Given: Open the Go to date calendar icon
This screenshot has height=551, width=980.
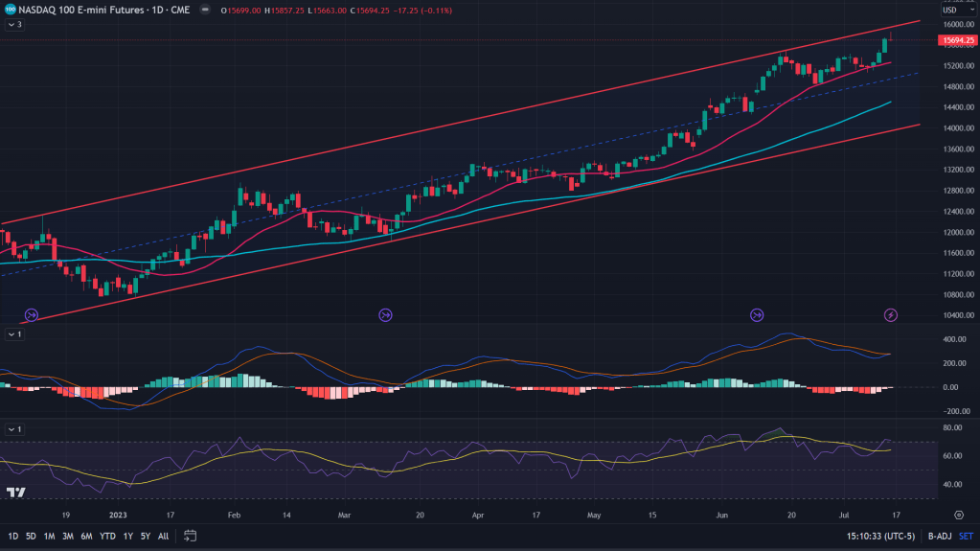Looking at the screenshot, I should pyautogui.click(x=191, y=535).
